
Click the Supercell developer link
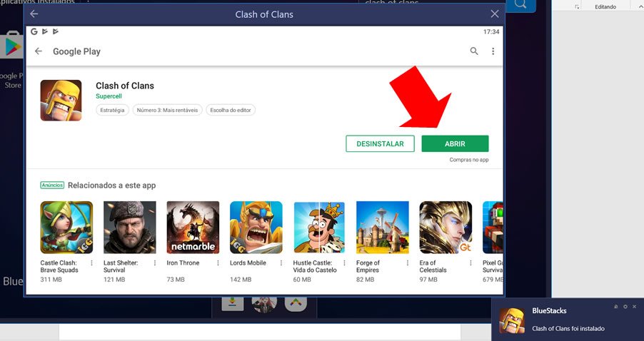point(109,96)
